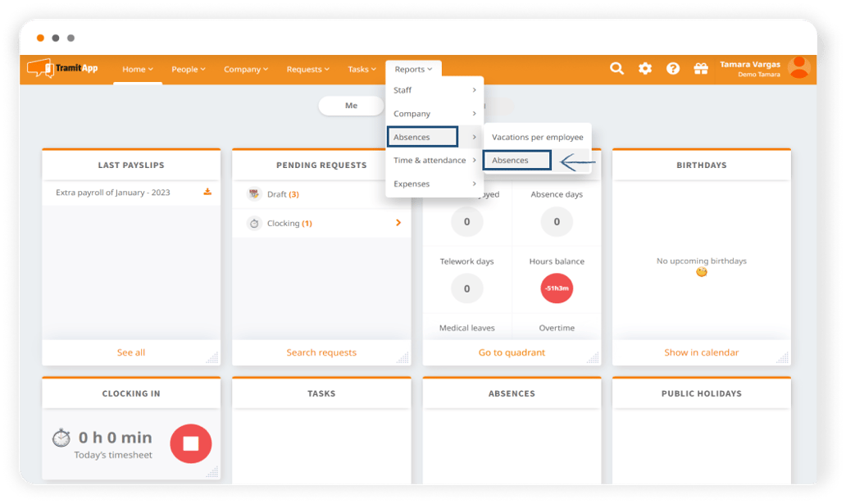
Task: Download the January 2023 extra payroll payslip
Action: click(x=207, y=193)
